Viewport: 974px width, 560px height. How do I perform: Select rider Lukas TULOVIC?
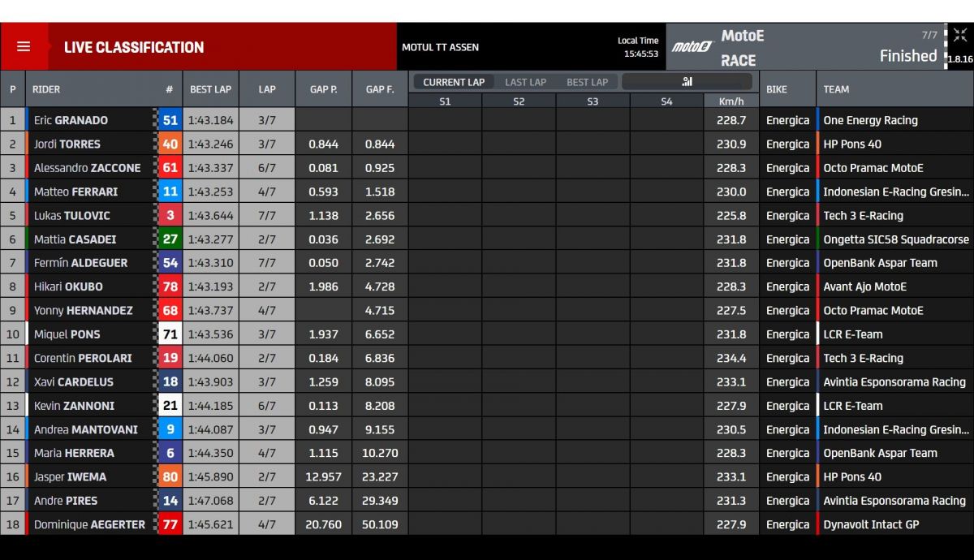(71, 215)
